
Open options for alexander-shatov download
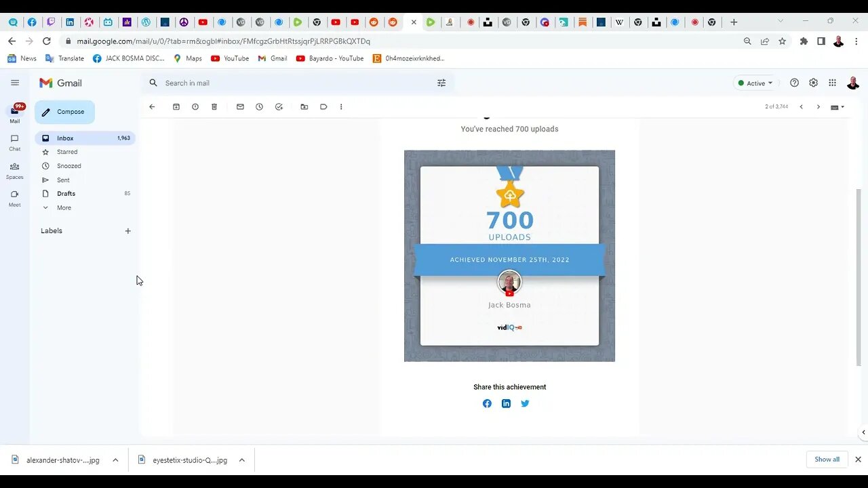click(x=115, y=460)
